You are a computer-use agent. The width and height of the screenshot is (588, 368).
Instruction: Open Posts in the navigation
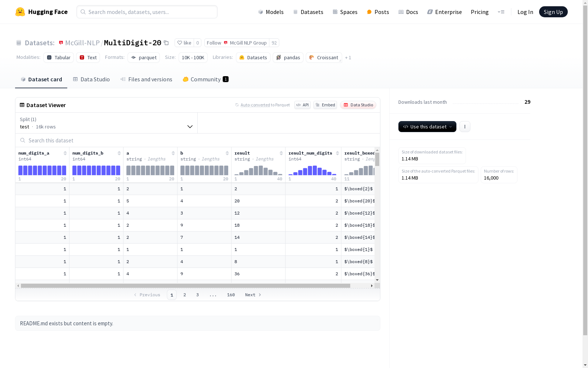[378, 12]
